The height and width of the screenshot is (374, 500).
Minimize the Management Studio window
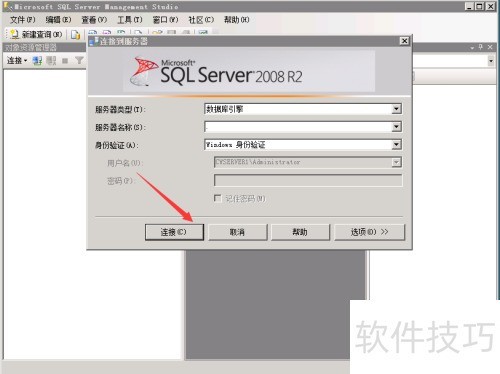469,6
